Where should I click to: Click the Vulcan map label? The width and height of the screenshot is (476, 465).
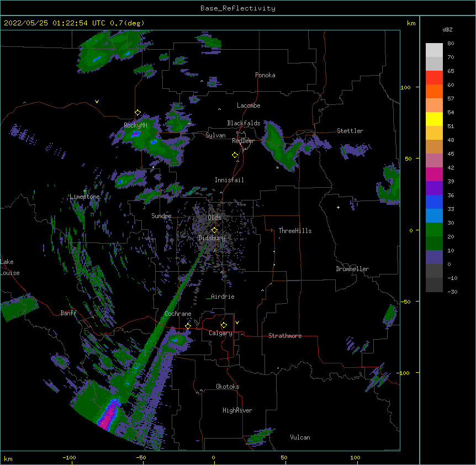(300, 437)
